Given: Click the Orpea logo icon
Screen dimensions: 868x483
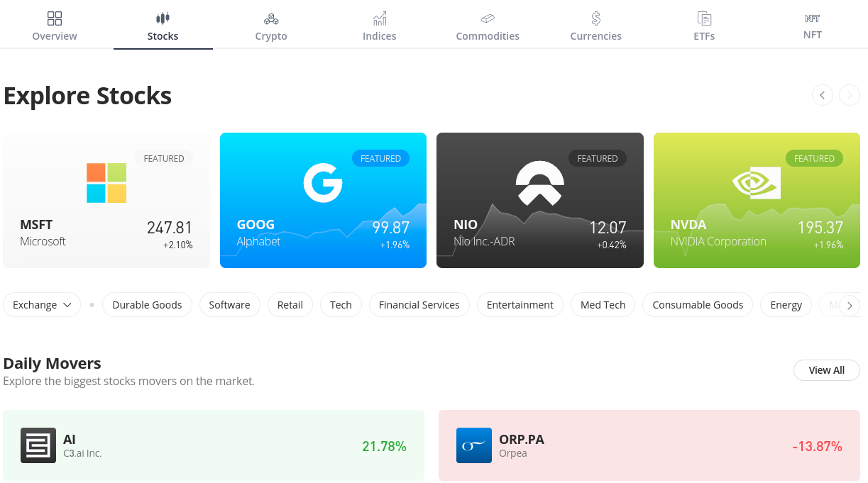Looking at the screenshot, I should [474, 445].
